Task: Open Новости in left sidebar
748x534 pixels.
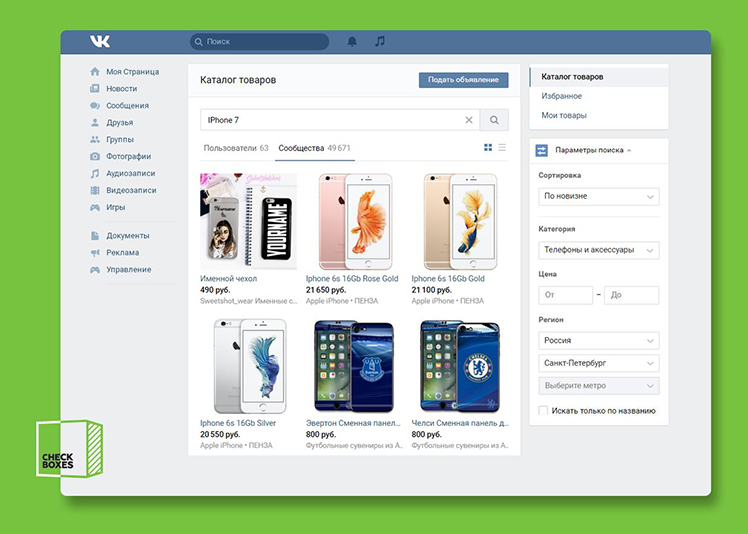Action: (122, 89)
